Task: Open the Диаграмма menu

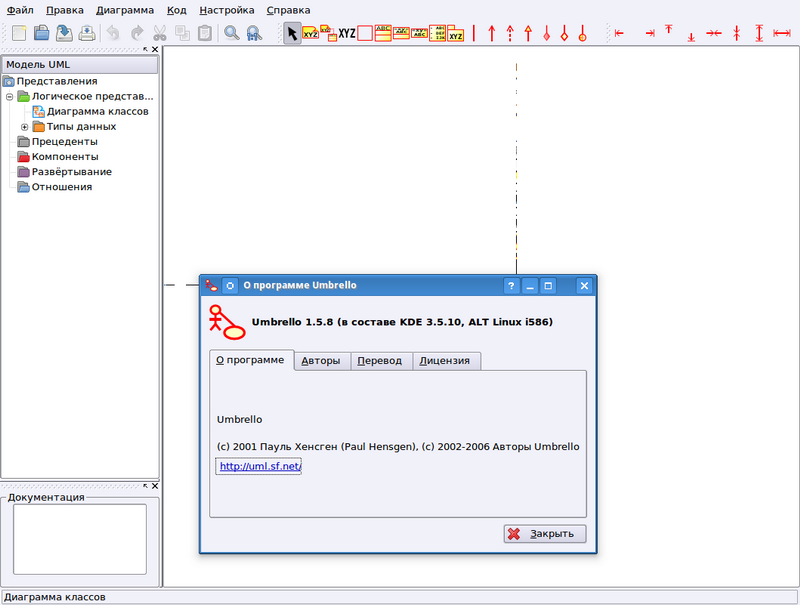Action: (125, 10)
